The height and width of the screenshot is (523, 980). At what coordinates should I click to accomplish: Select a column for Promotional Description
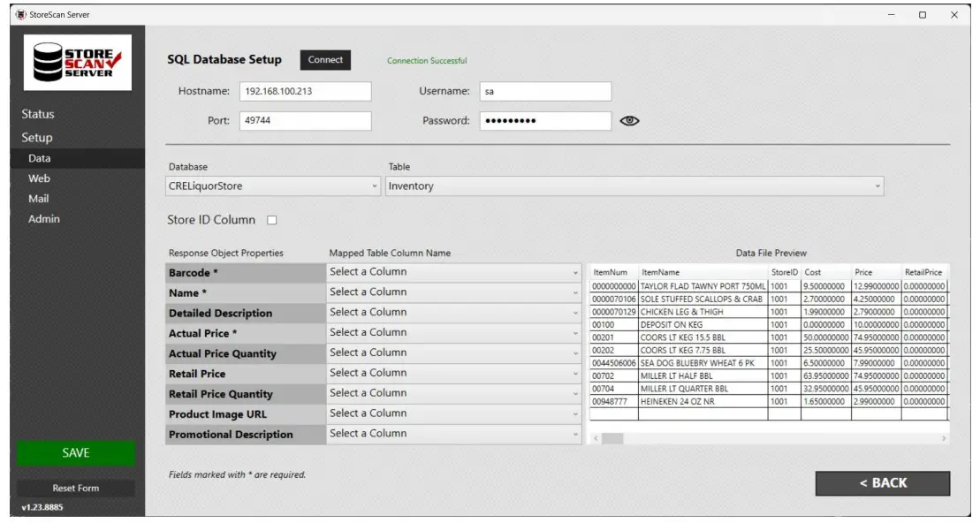point(453,434)
